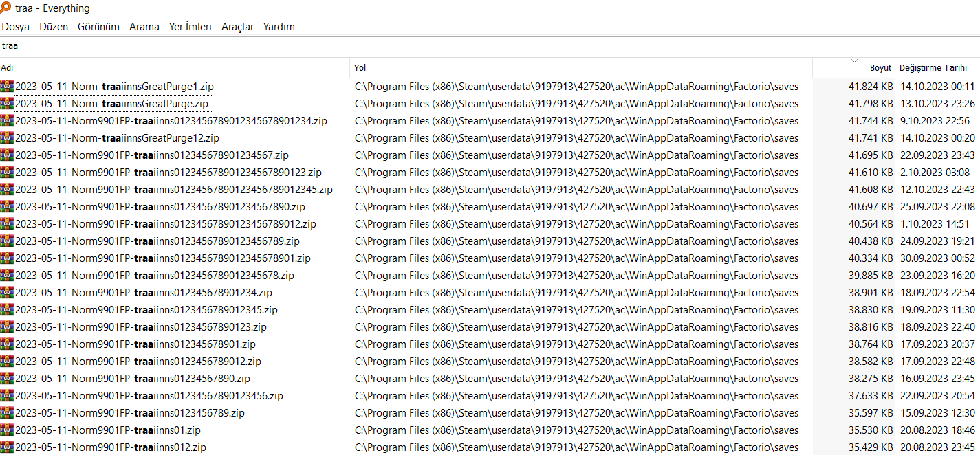This screenshot has height=455, width=980.
Task: Sort results by the Adı column header
Action: point(175,68)
